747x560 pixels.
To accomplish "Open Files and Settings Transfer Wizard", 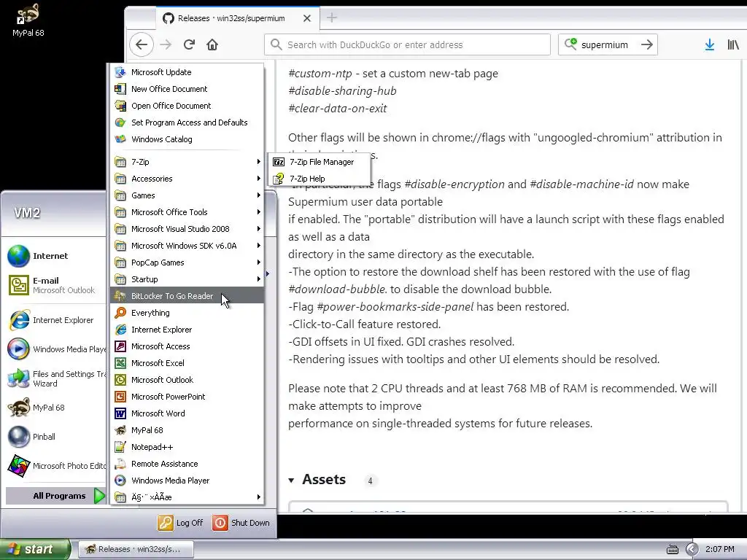I will [55, 378].
